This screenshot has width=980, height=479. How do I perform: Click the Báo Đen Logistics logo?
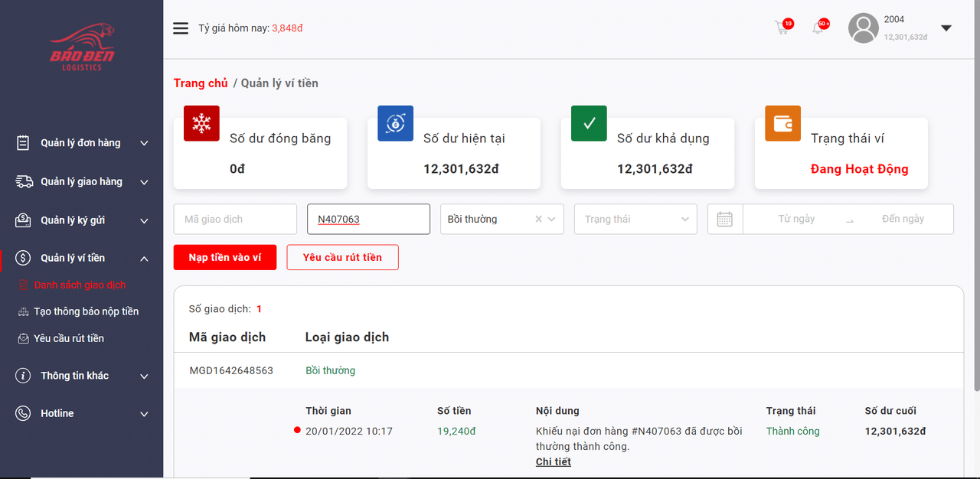82,47
